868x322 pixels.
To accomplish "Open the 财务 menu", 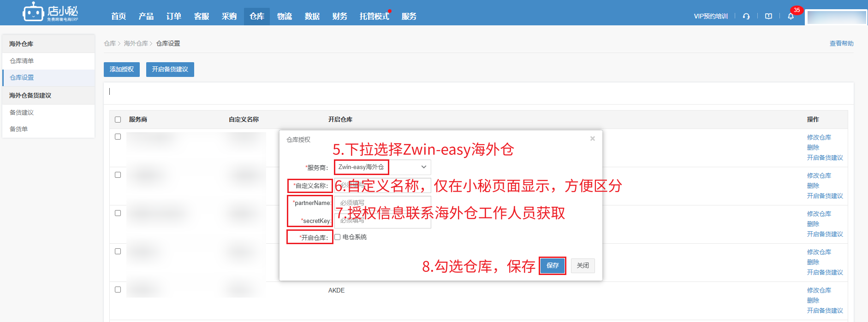I will (x=340, y=17).
